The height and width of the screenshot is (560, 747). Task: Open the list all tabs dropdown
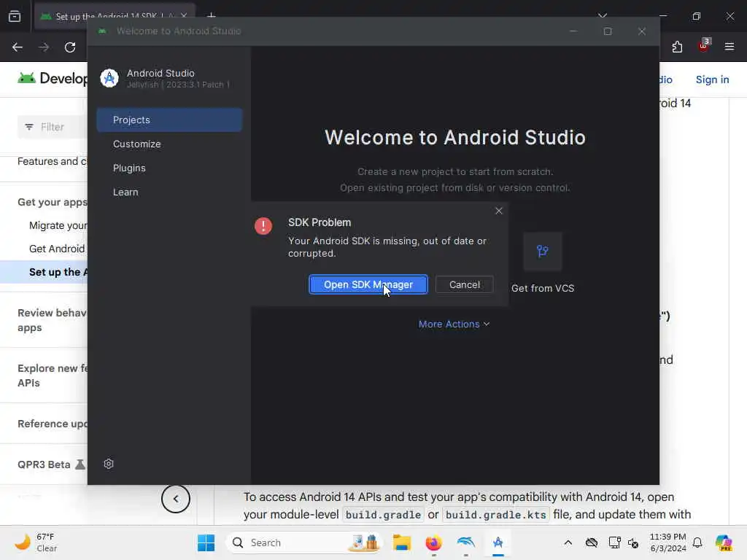tap(603, 16)
